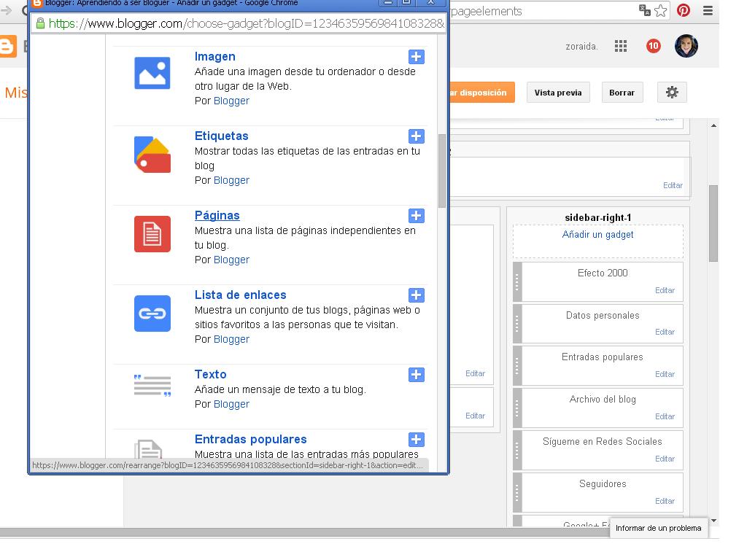Screen dimensions: 747x560
Task: Click the Sígueme en Redes Sociales title
Action: [602, 442]
